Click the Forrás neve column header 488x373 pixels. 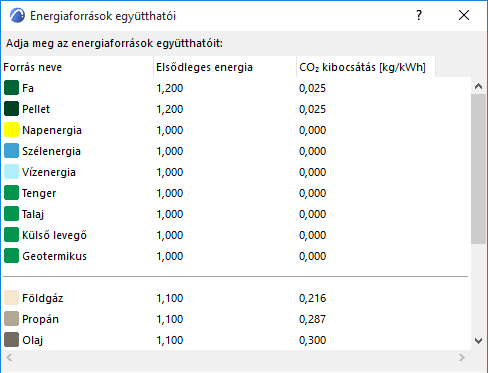77,67
